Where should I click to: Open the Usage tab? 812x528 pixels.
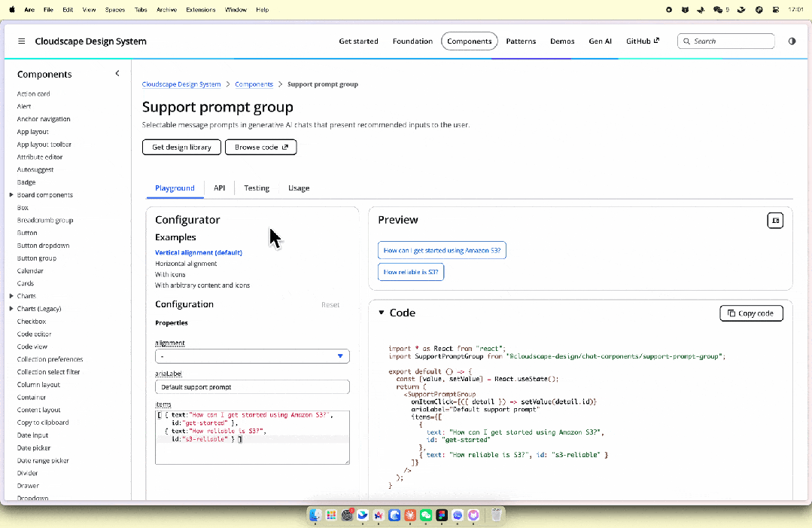pyautogui.click(x=299, y=188)
